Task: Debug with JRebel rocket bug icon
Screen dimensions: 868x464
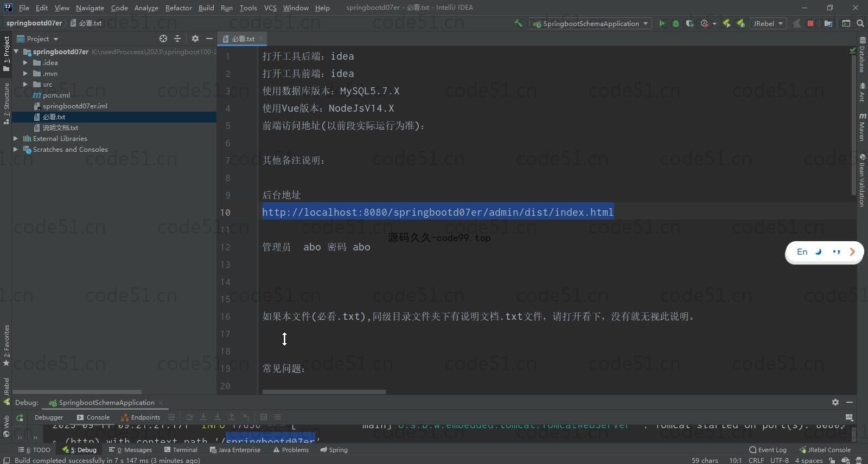Action: click(741, 23)
